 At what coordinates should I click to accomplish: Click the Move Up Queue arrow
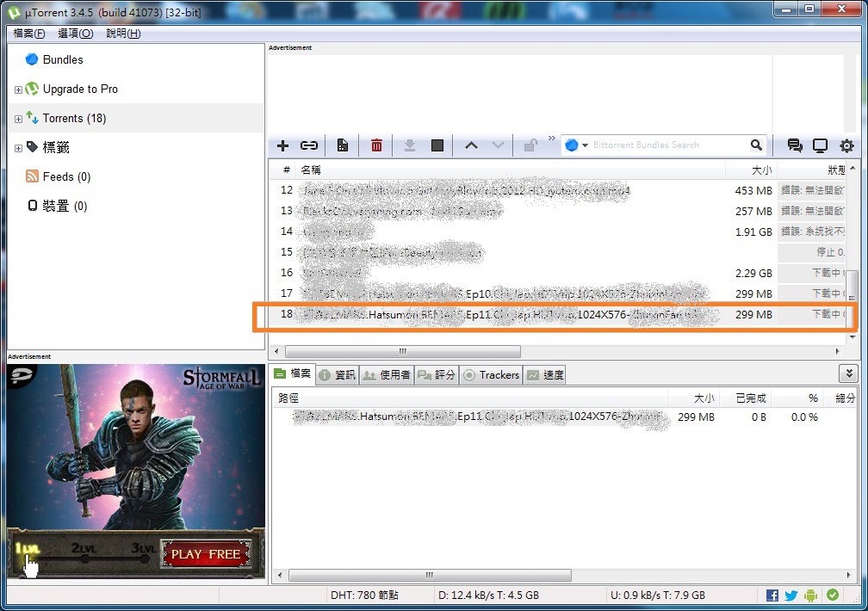[471, 145]
